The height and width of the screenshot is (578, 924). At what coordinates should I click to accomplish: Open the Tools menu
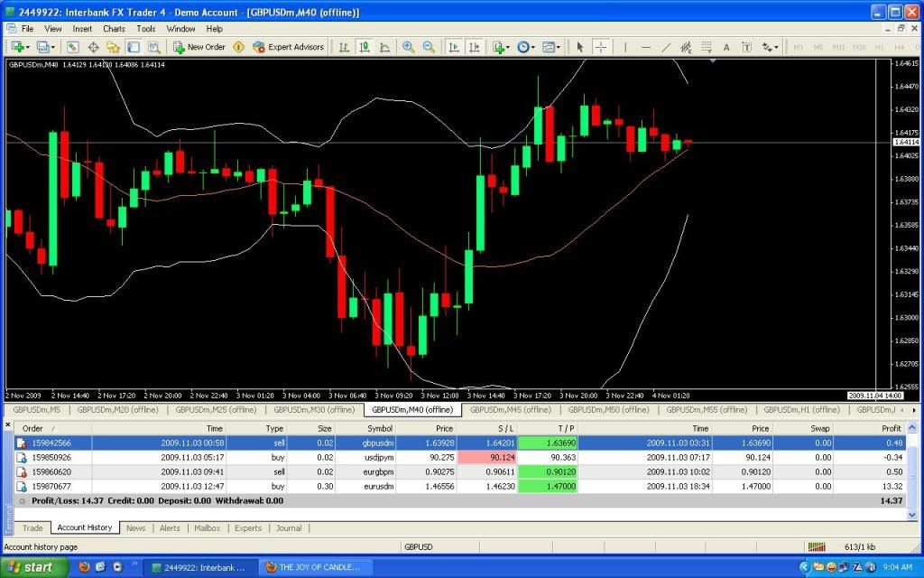tap(145, 28)
